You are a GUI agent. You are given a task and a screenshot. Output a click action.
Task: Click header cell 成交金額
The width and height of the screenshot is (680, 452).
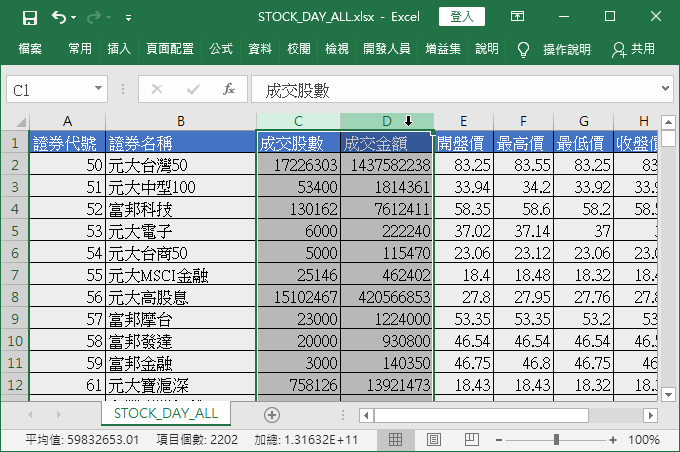(387, 143)
